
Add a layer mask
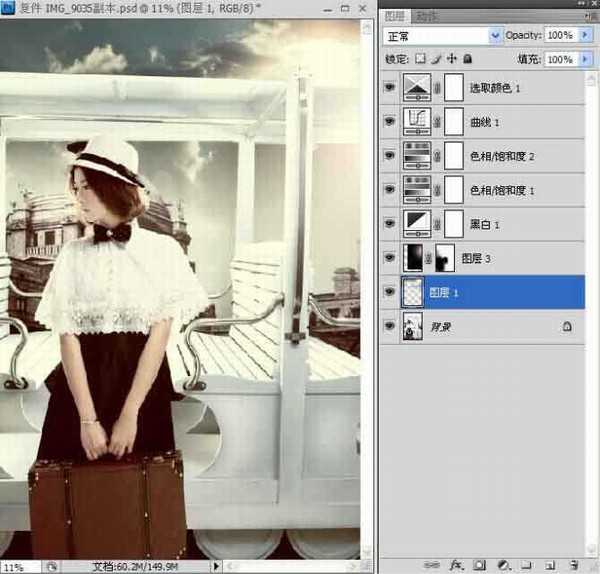[480, 564]
